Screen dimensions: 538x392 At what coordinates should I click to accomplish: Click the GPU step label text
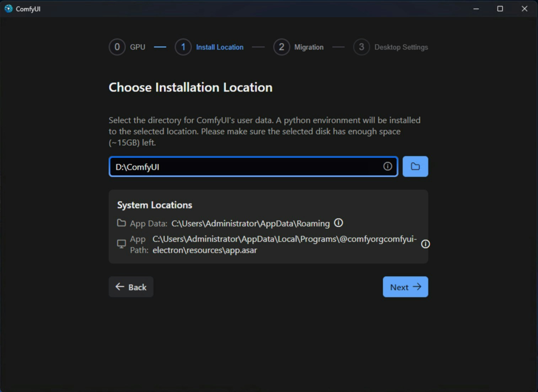tap(138, 47)
